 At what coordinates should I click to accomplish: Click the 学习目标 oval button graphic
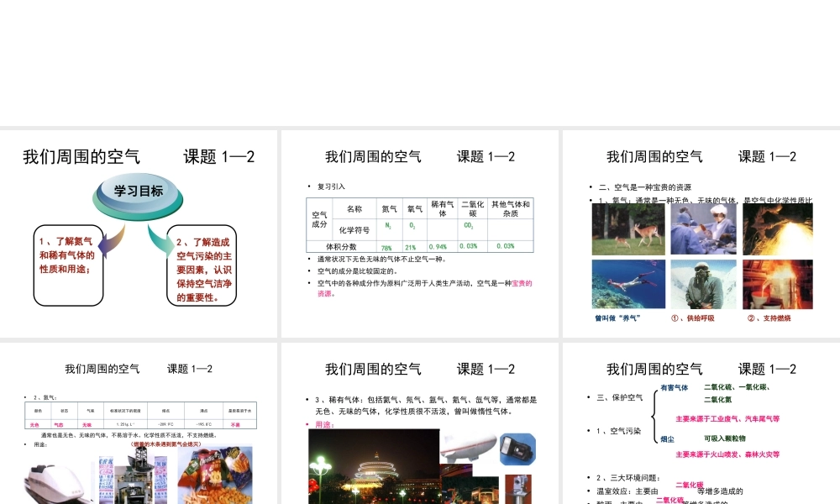pos(138,196)
